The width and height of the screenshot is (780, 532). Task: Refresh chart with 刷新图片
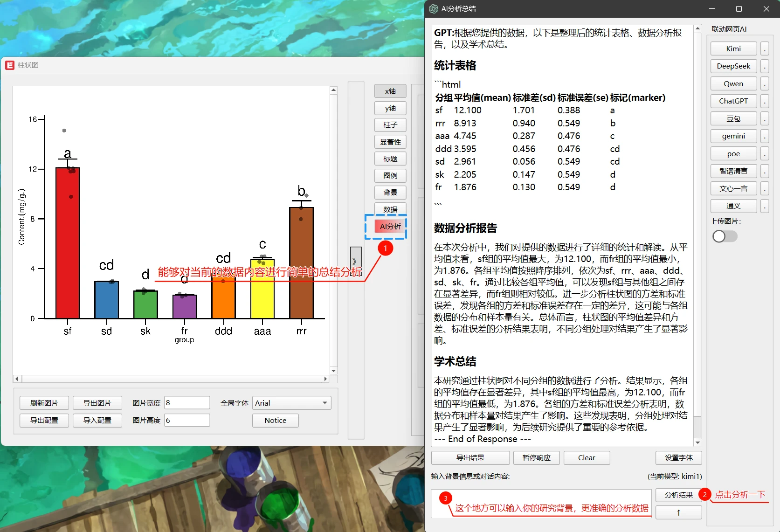click(44, 403)
